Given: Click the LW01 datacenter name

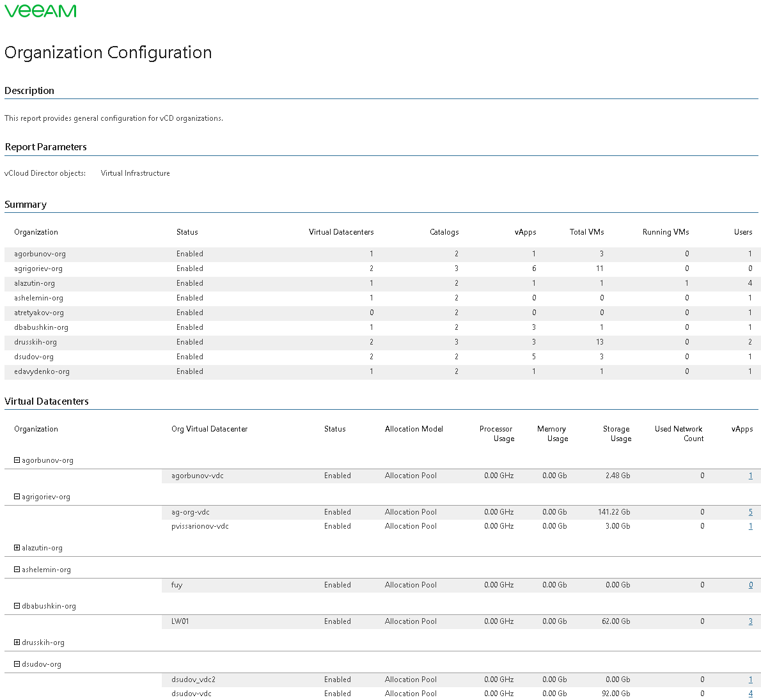Looking at the screenshot, I should coord(180,621).
